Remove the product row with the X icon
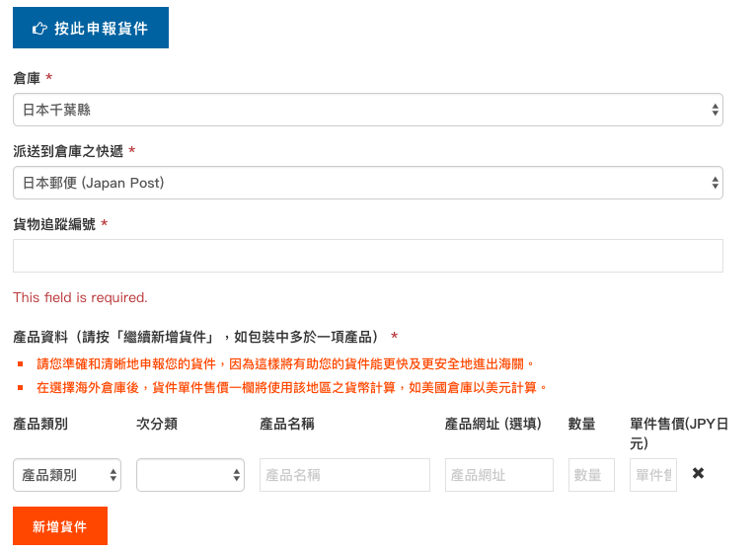Image resolution: width=756 pixels, height=553 pixels. 698,474
